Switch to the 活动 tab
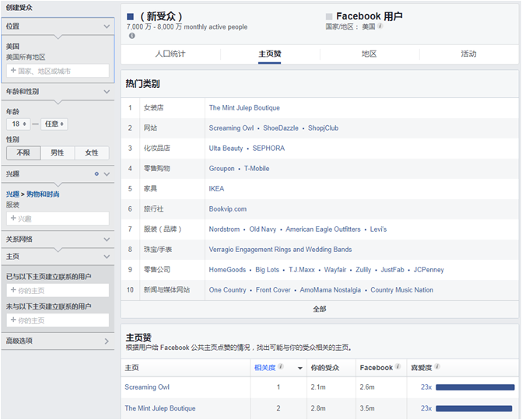Screen dimensions: 522x420 (x=468, y=54)
